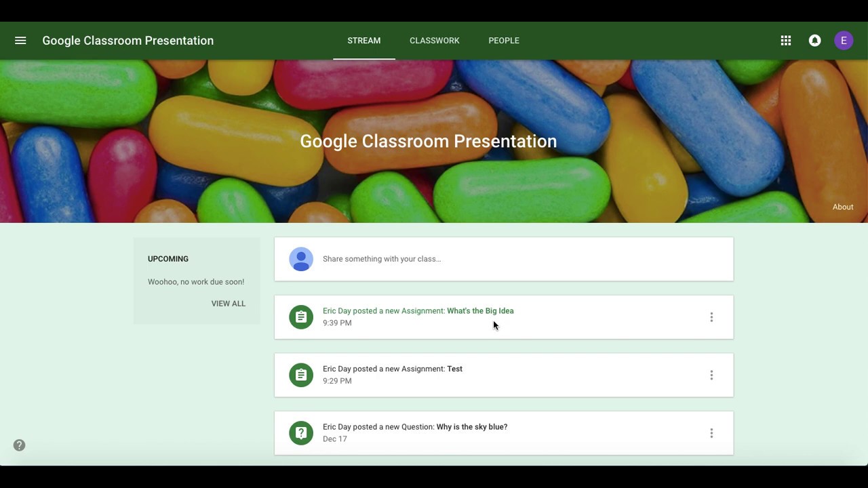Open the Test assignment post
868x488 pixels.
coord(504,375)
